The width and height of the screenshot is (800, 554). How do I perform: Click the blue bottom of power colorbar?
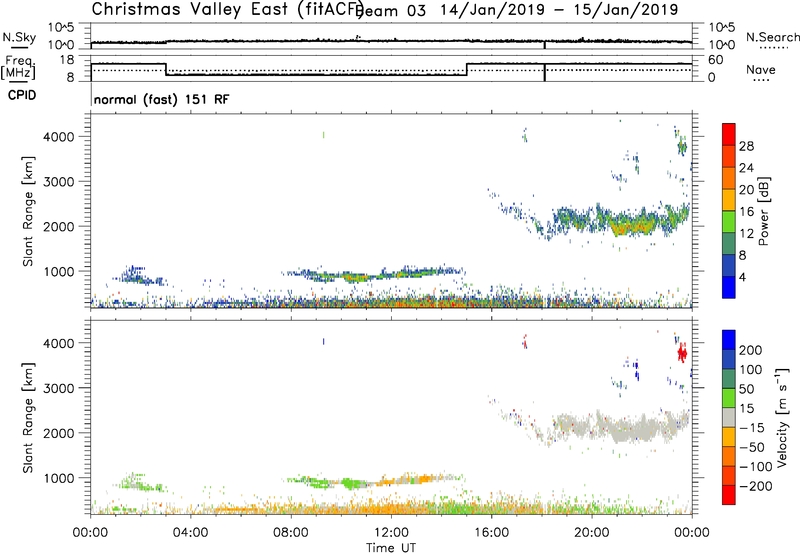tap(729, 287)
